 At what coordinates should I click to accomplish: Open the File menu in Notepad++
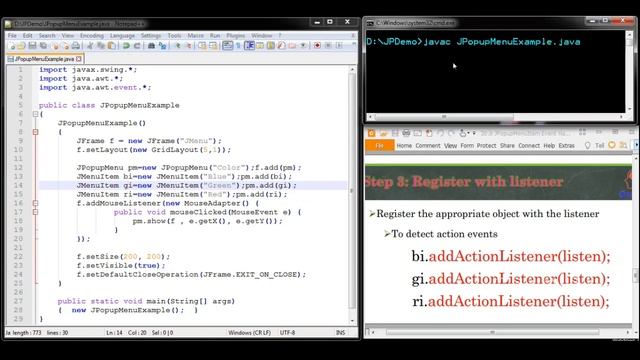point(12,36)
